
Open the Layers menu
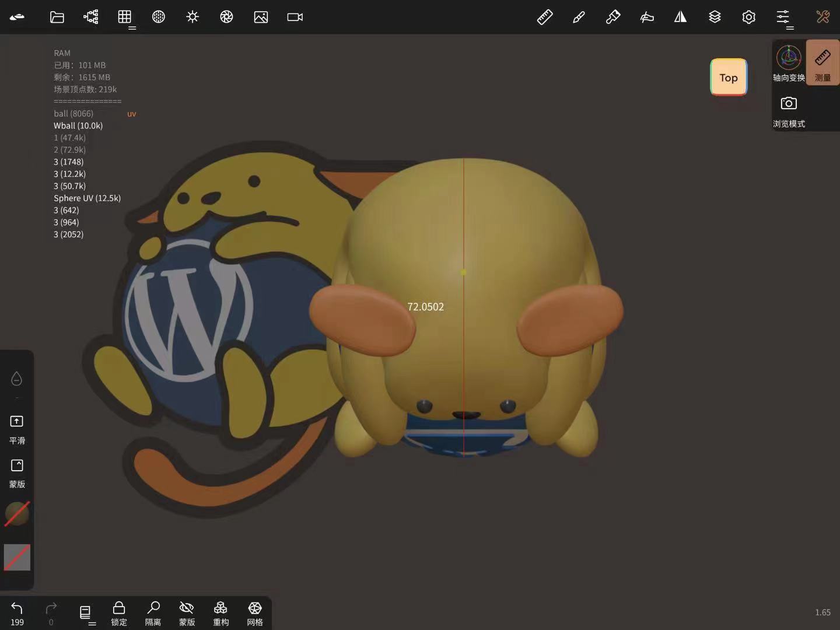(715, 17)
